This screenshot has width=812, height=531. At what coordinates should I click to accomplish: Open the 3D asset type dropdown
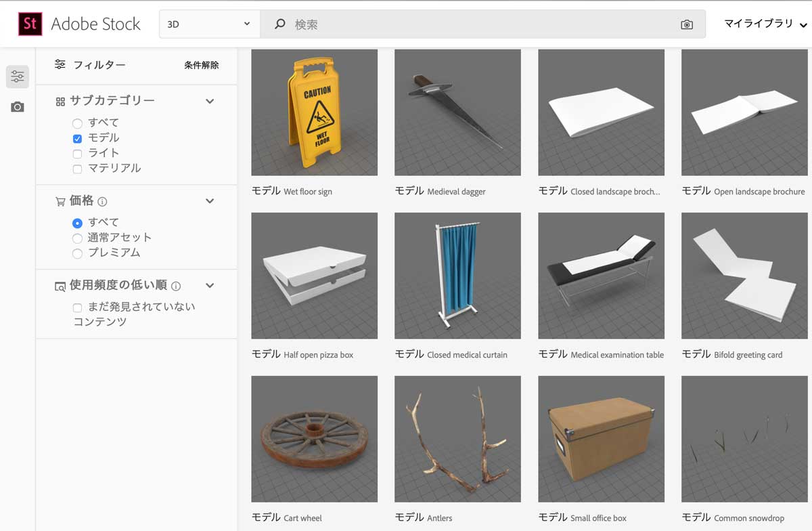209,24
